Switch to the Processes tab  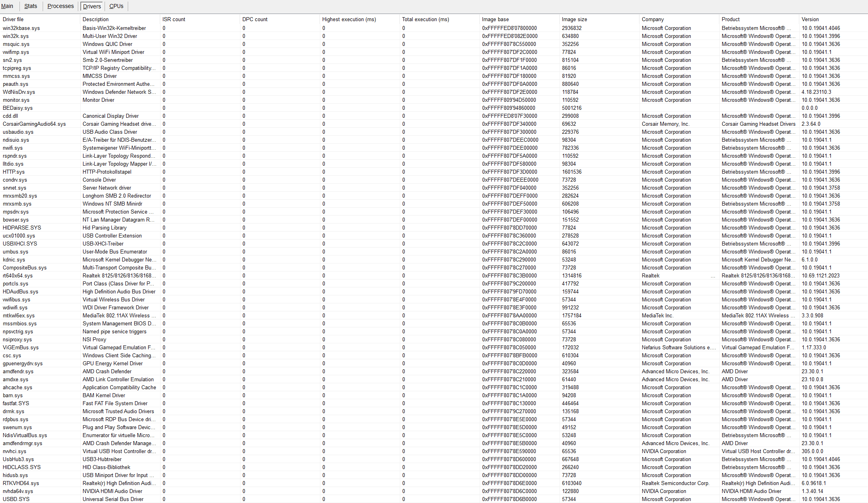(x=60, y=6)
